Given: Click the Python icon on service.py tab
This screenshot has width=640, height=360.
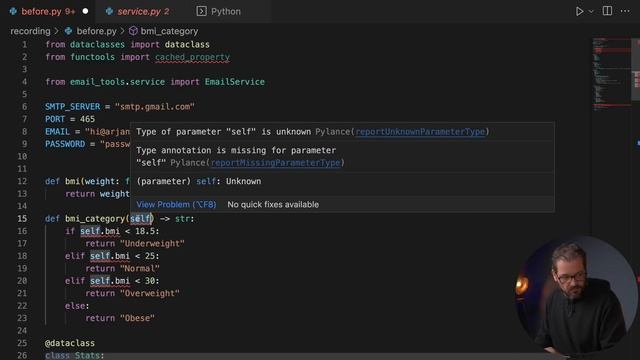Looking at the screenshot, I should click(x=109, y=11).
